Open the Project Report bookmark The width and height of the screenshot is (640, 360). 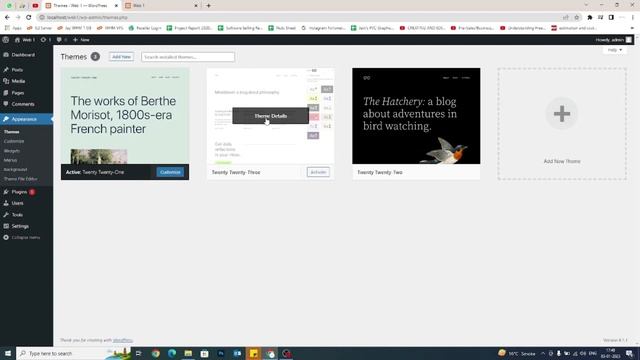coord(189,28)
